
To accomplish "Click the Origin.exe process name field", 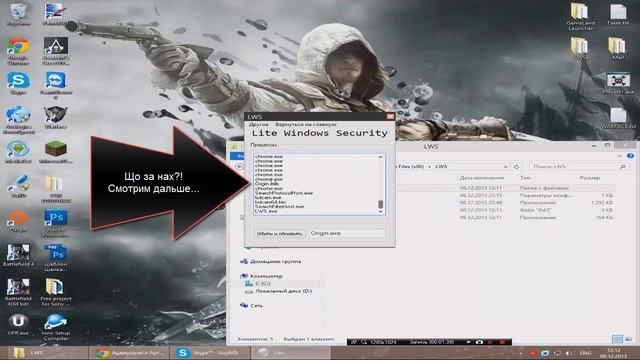I will click(347, 233).
